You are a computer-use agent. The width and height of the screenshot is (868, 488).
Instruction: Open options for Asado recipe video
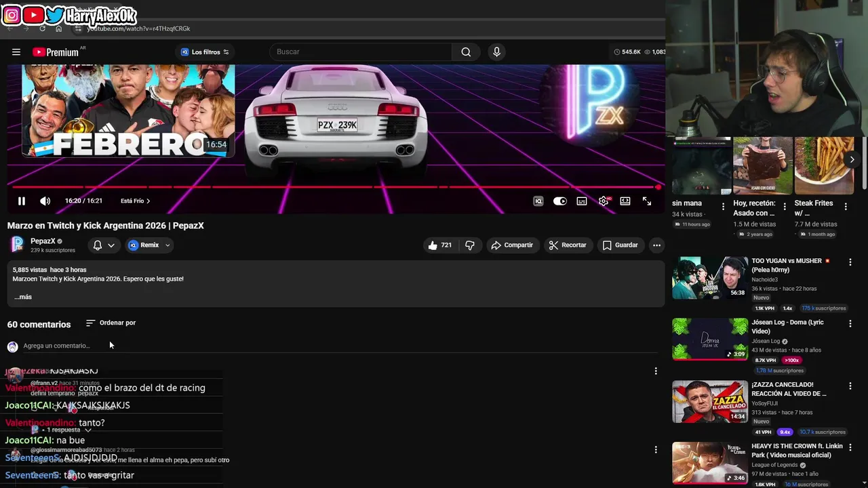pos(785,206)
